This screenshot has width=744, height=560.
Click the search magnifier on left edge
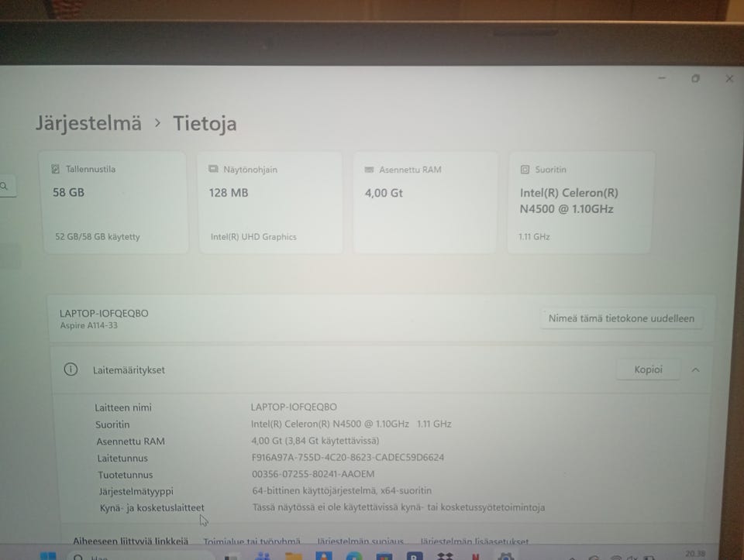(5, 187)
